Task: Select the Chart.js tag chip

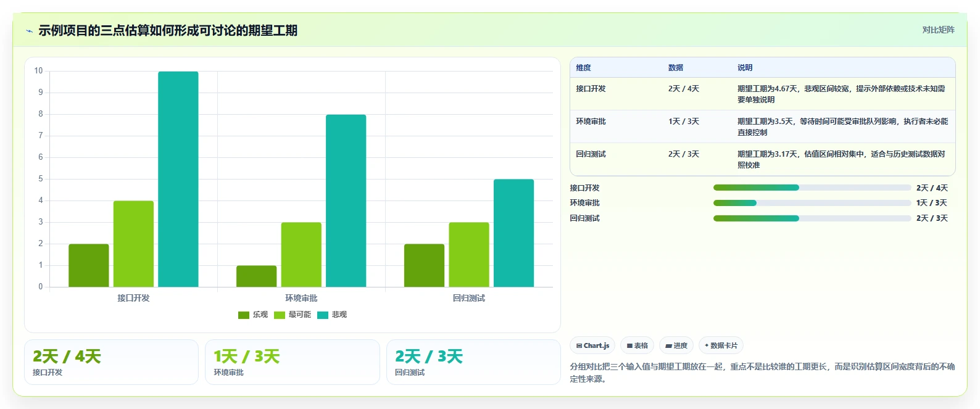Action: tap(592, 345)
